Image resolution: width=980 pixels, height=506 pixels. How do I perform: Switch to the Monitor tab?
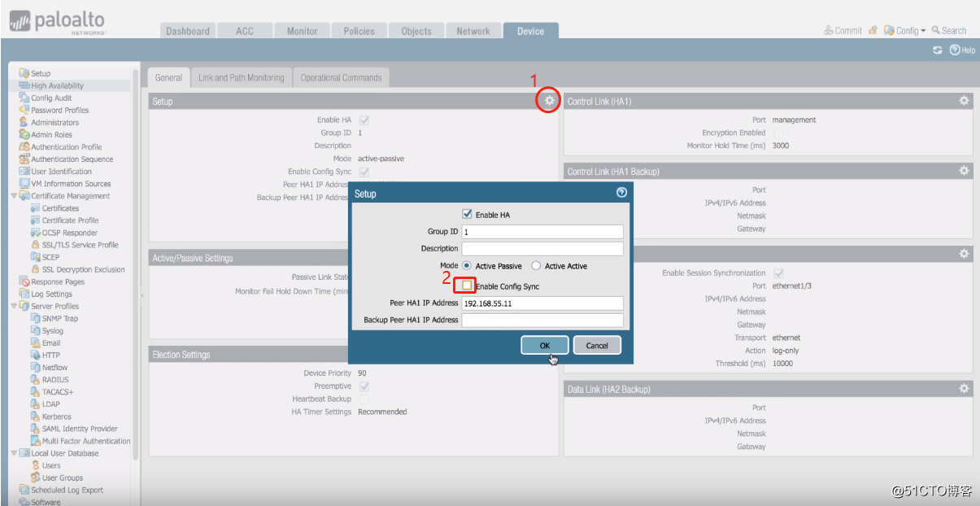click(302, 31)
